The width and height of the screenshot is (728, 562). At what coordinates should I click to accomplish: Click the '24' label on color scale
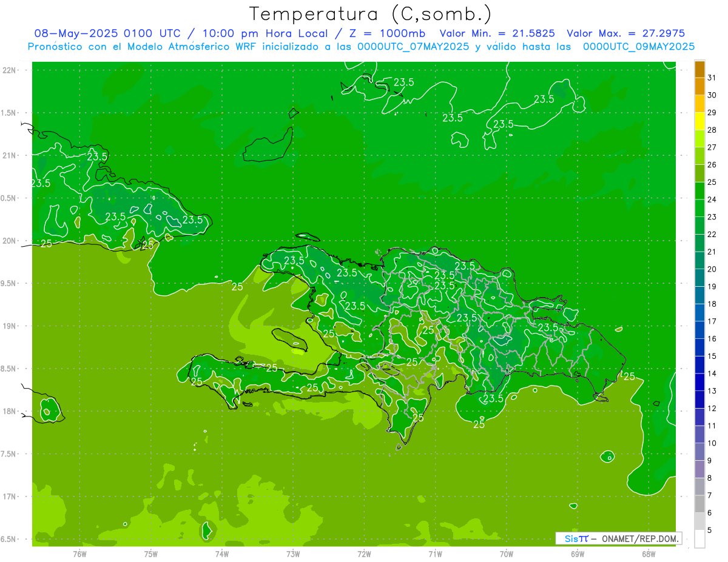[x=712, y=199]
